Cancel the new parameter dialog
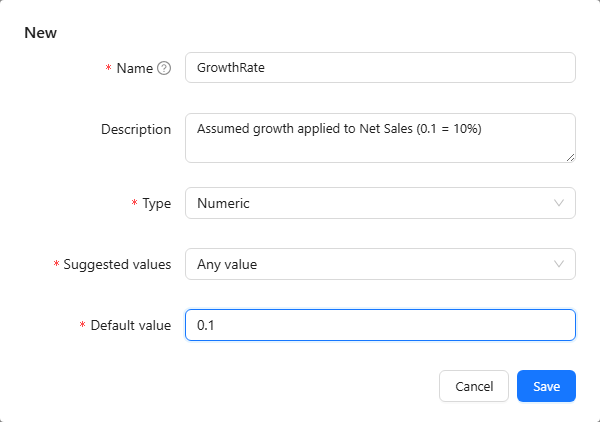 474,386
